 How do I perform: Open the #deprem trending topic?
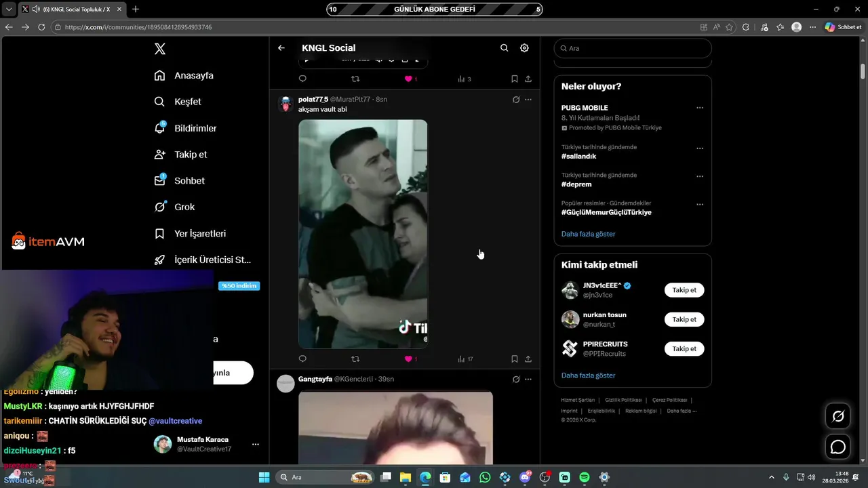click(576, 184)
